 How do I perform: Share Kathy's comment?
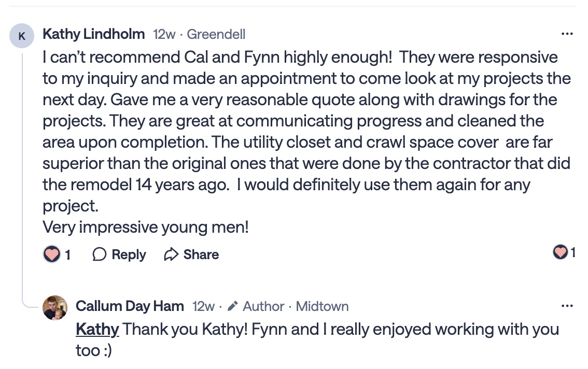(191, 254)
